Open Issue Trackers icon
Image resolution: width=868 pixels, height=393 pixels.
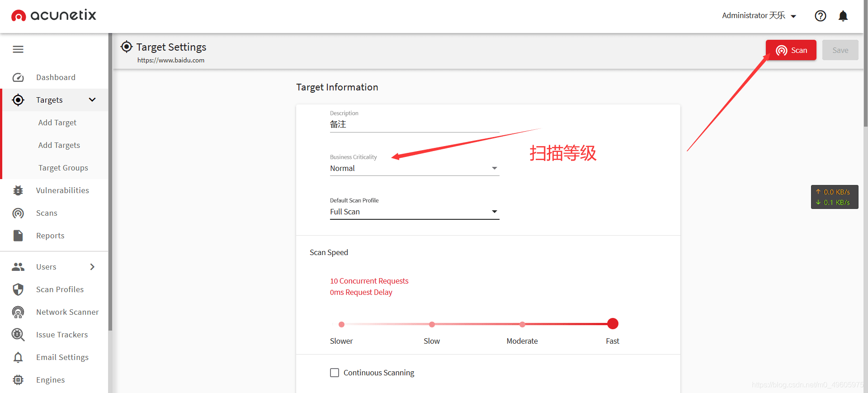point(18,335)
